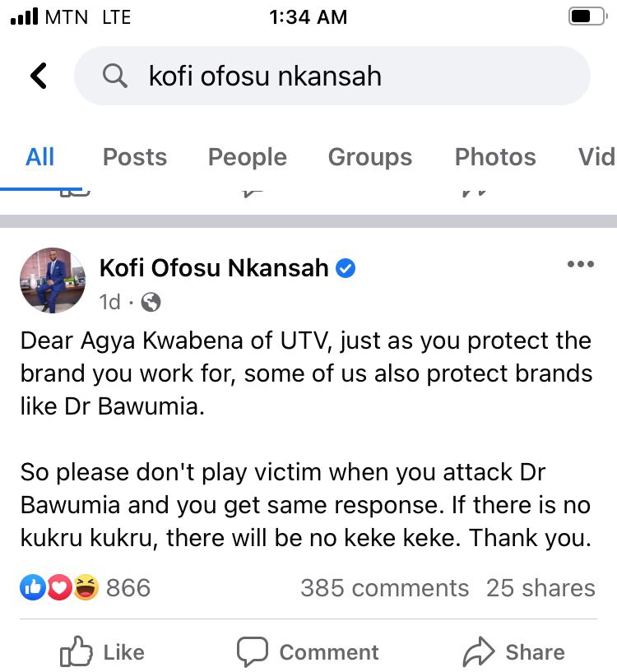Tap the search magnifier icon
The height and width of the screenshot is (672, 617).
[x=114, y=76]
